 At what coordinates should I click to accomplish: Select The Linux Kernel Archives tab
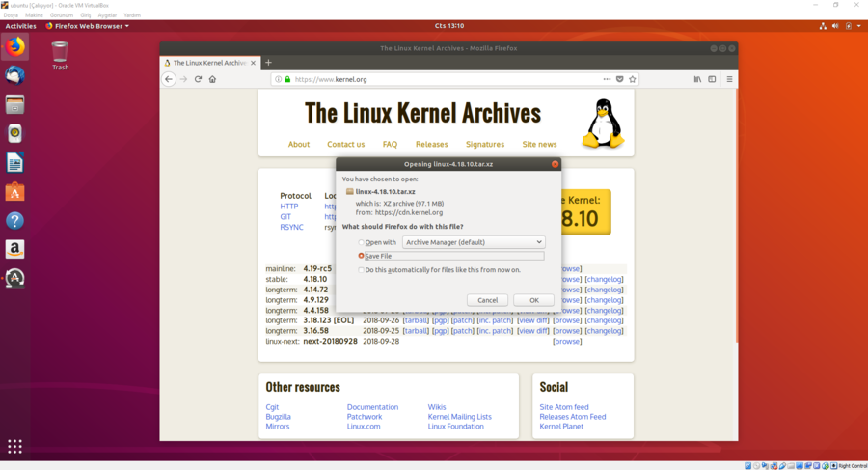[x=208, y=63]
